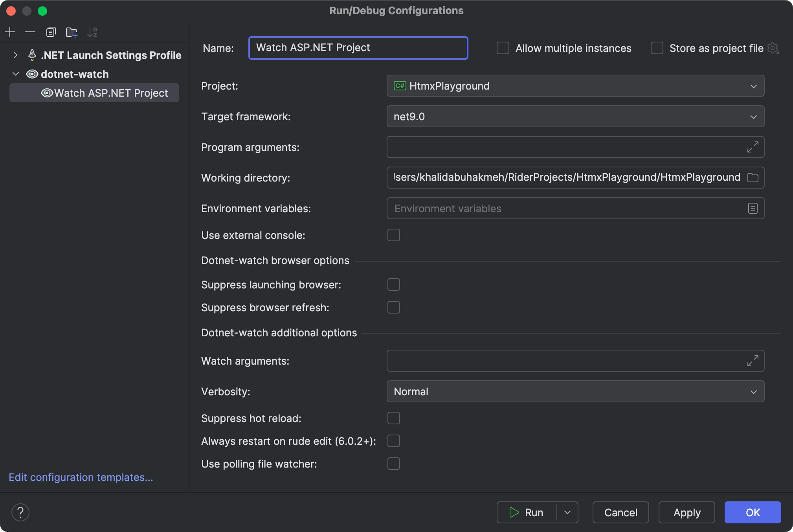This screenshot has height=532, width=793.
Task: Expand the .NET Launch Settings Profile node
Action: (15, 55)
